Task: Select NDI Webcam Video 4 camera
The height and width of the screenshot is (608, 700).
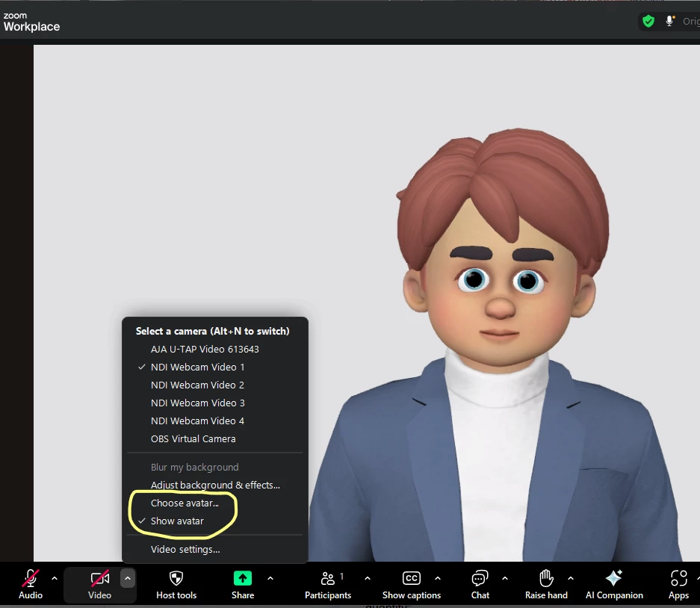Action: click(214, 421)
